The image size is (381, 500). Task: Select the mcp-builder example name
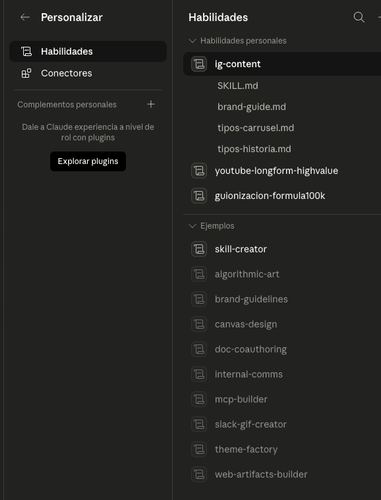point(241,399)
